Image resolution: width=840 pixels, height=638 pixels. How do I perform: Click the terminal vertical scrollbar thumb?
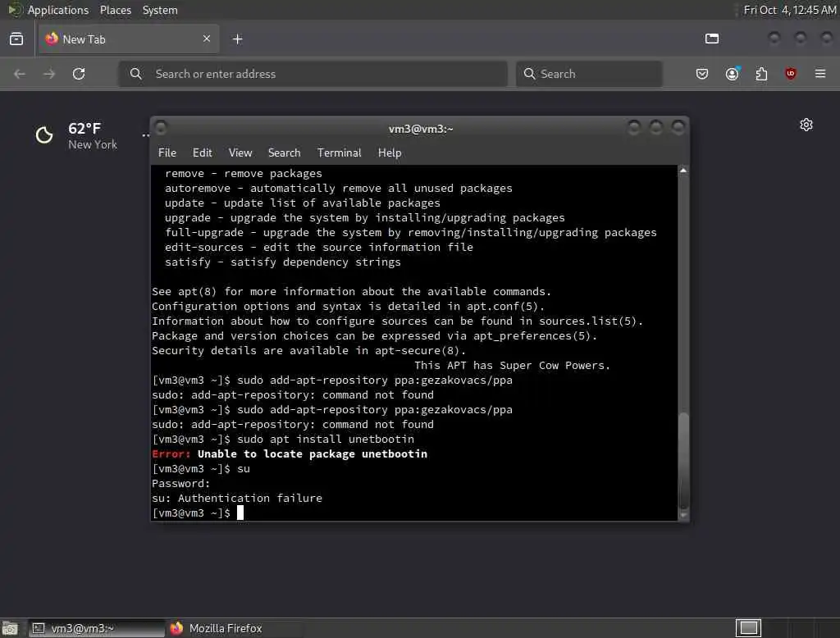click(x=683, y=461)
